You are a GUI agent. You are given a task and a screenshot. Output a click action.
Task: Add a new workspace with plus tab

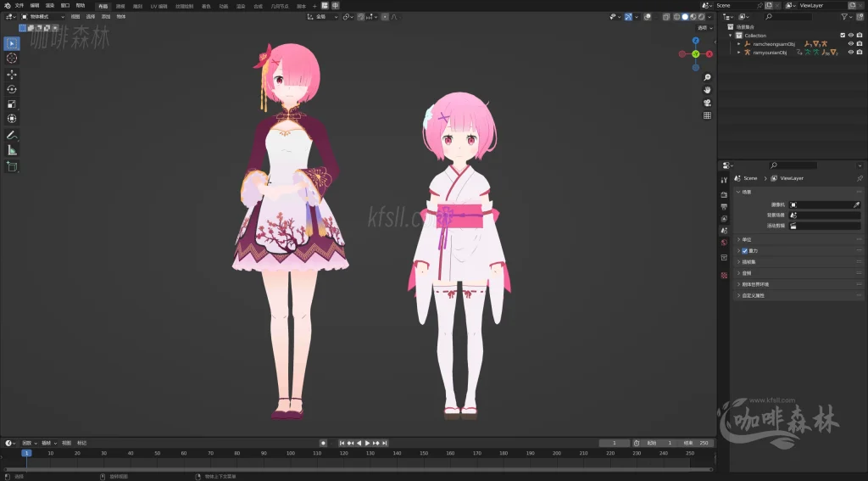[314, 6]
